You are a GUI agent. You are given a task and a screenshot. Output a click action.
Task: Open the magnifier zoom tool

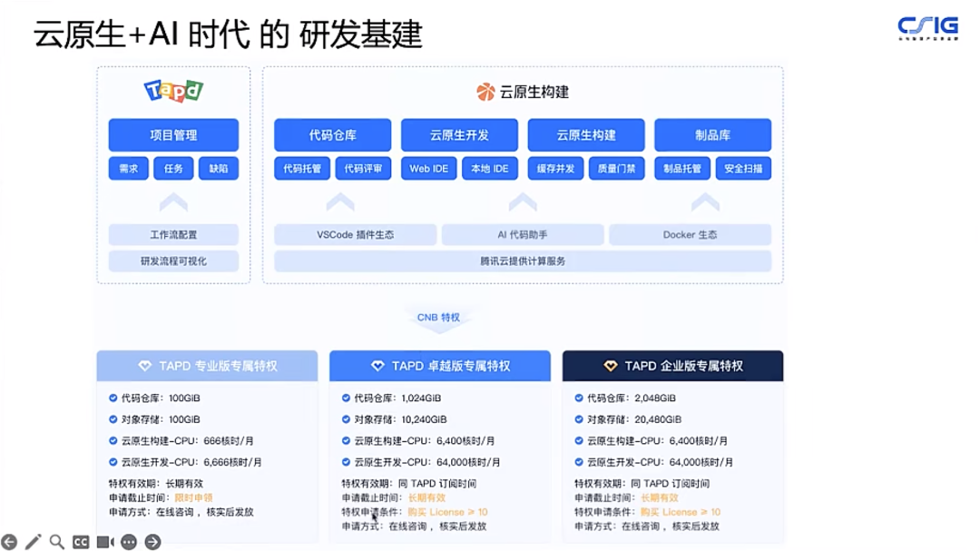[x=57, y=542]
